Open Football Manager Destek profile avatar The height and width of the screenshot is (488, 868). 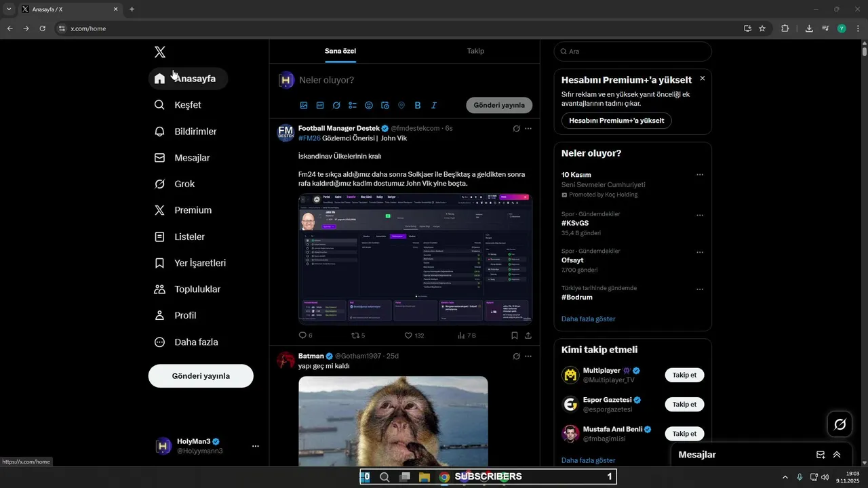pos(285,132)
